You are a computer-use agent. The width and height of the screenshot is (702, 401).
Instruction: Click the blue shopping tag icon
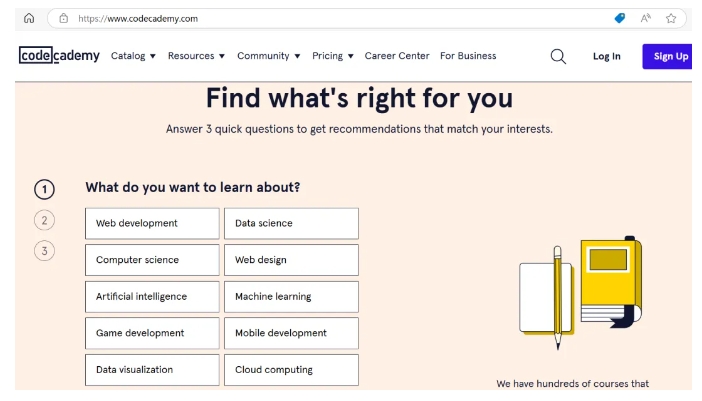(620, 18)
